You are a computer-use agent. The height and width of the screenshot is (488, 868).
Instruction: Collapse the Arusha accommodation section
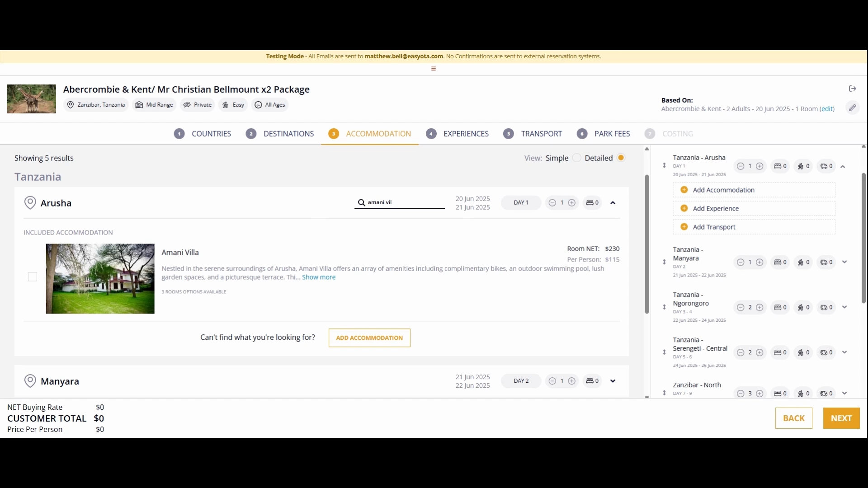tap(613, 203)
